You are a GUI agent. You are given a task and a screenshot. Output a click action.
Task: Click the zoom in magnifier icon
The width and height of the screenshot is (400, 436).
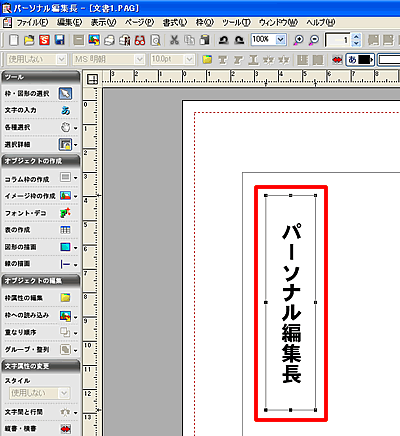[298, 40]
